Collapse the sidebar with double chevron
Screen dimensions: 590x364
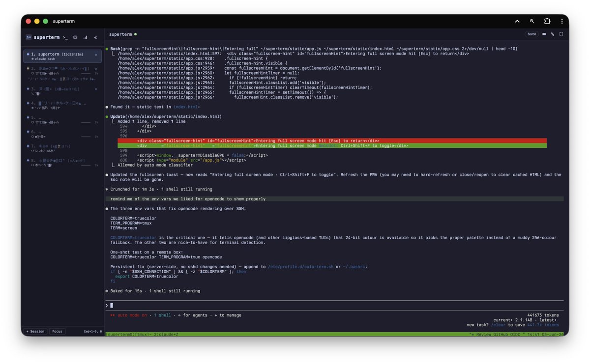pyautogui.click(x=95, y=37)
